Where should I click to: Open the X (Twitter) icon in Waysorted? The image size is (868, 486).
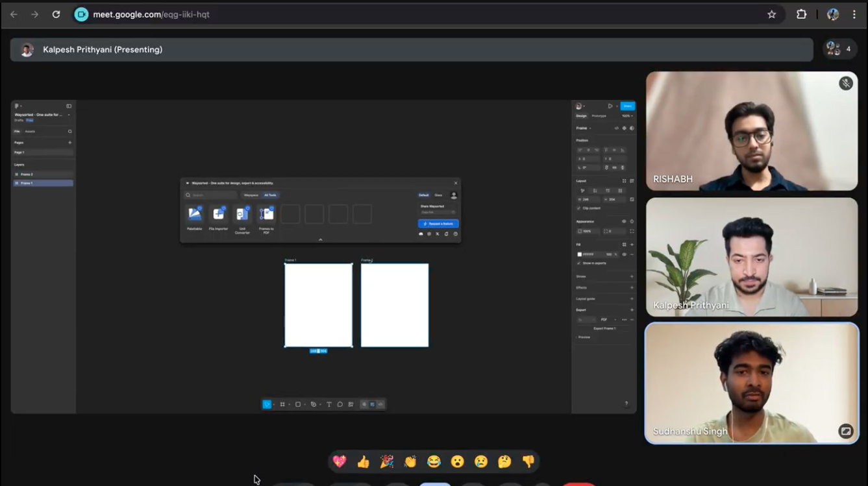[x=438, y=234]
